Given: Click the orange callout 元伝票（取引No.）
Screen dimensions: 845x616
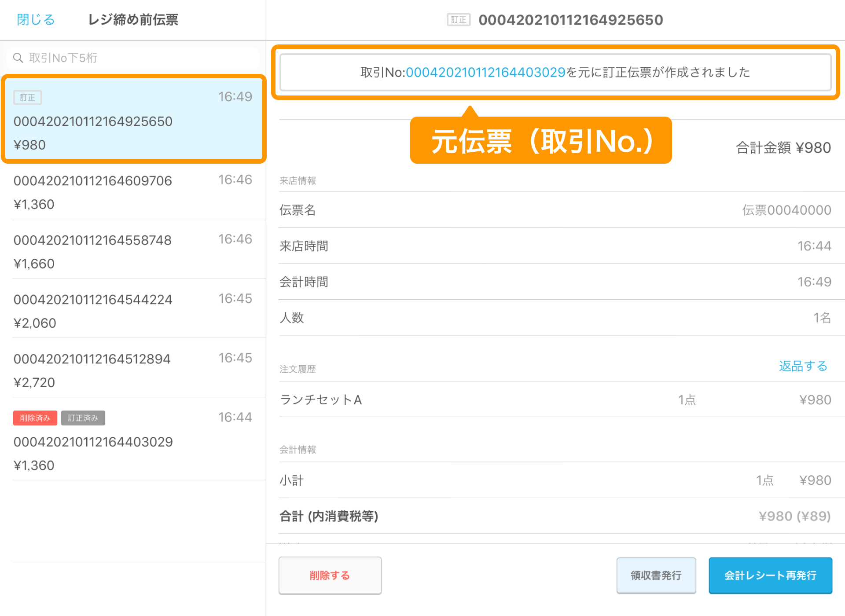Looking at the screenshot, I should coord(540,141).
